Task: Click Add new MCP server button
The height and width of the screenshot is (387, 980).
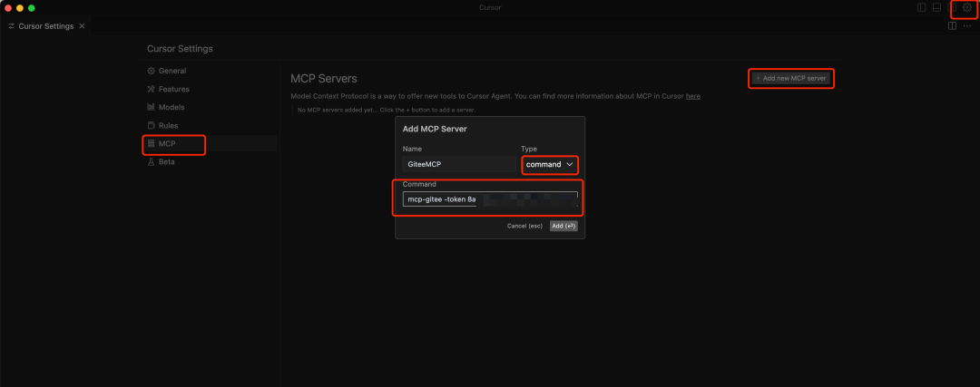Action: point(790,78)
